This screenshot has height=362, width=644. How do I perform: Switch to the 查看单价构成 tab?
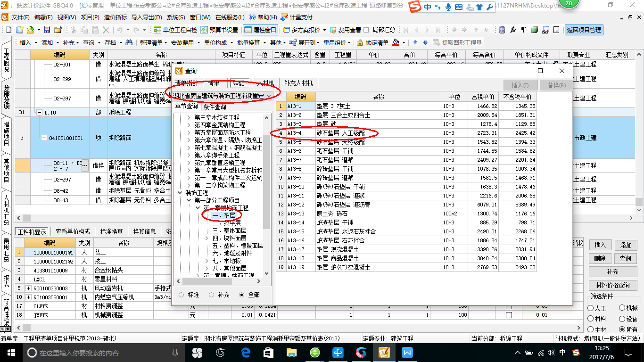click(x=73, y=231)
